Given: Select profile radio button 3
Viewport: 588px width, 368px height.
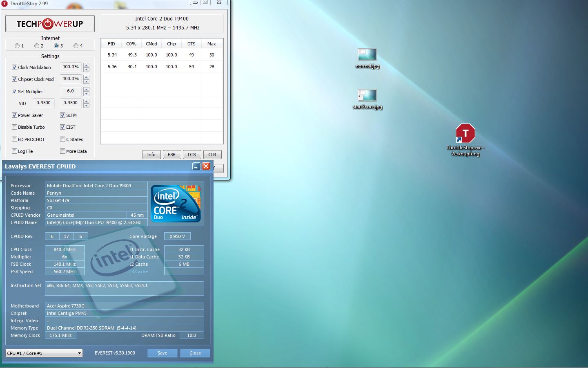Looking at the screenshot, I should [x=56, y=46].
